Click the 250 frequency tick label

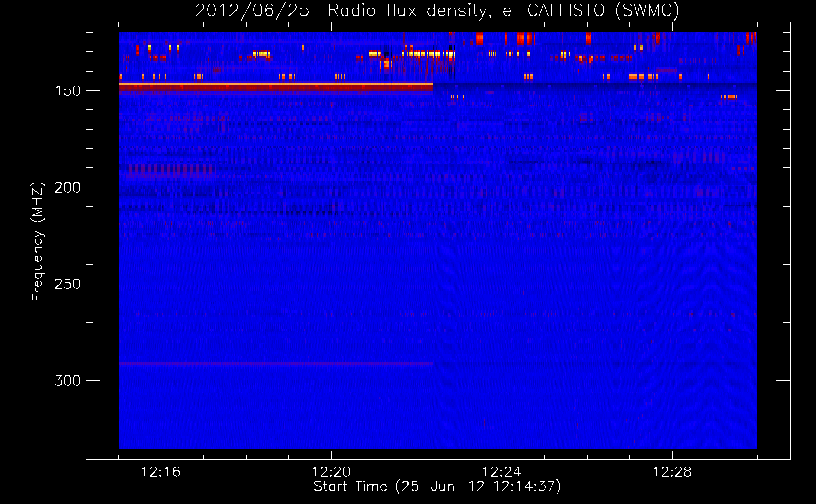(x=68, y=284)
